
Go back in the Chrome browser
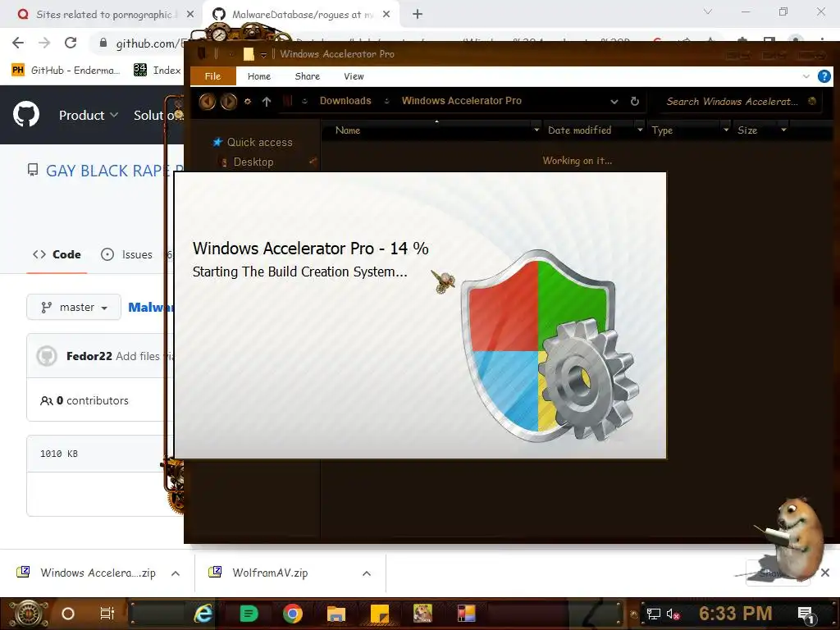[x=18, y=43]
